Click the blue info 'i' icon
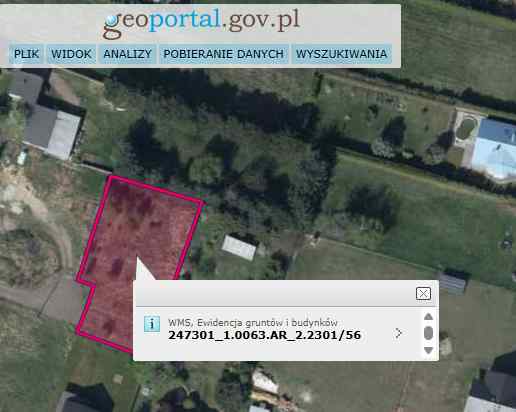 click(x=152, y=324)
